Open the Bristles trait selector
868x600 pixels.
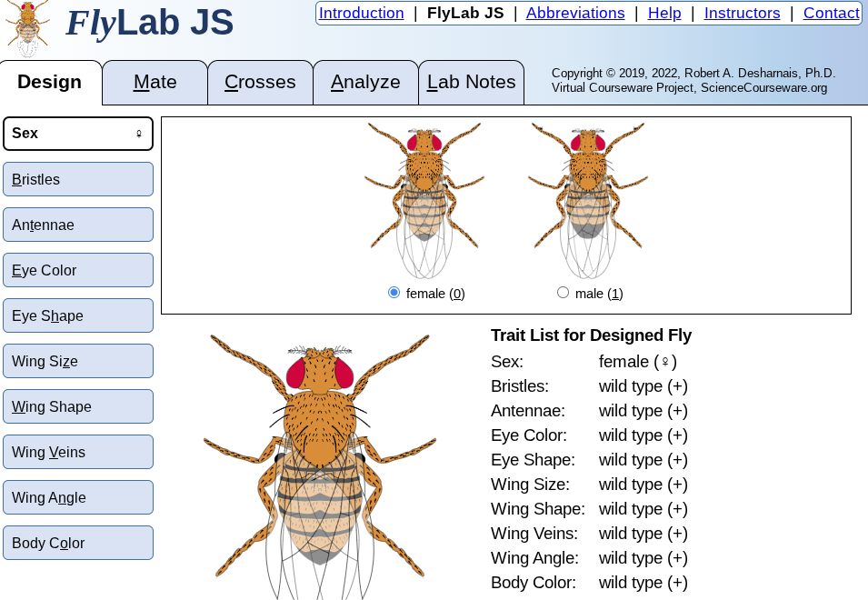(78, 179)
